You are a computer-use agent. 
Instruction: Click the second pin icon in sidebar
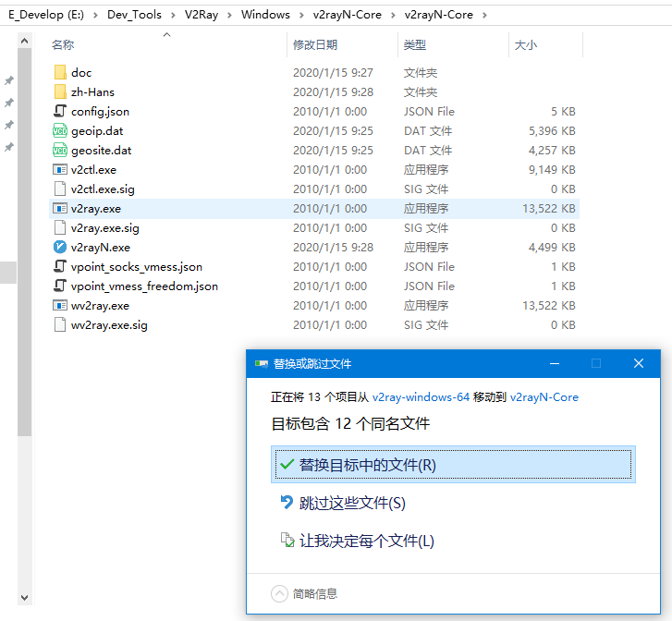8,103
